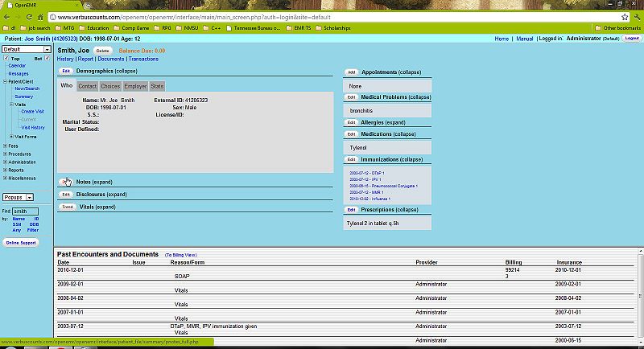Image resolution: width=644 pixels, height=349 pixels.
Task: Reload the page using the refresh icon
Action: 29,17
